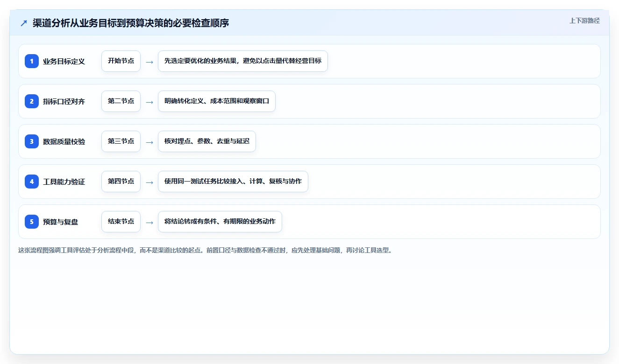Screen dimensions: 619x364
Task: Click the 业务目标定义 step label
Action: 64,61
